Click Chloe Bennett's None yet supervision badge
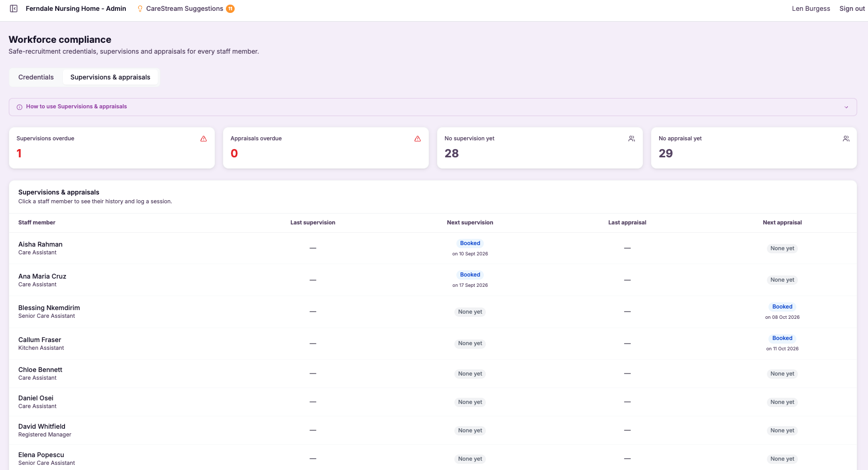Screen dimensions: 868x470 click(470, 374)
